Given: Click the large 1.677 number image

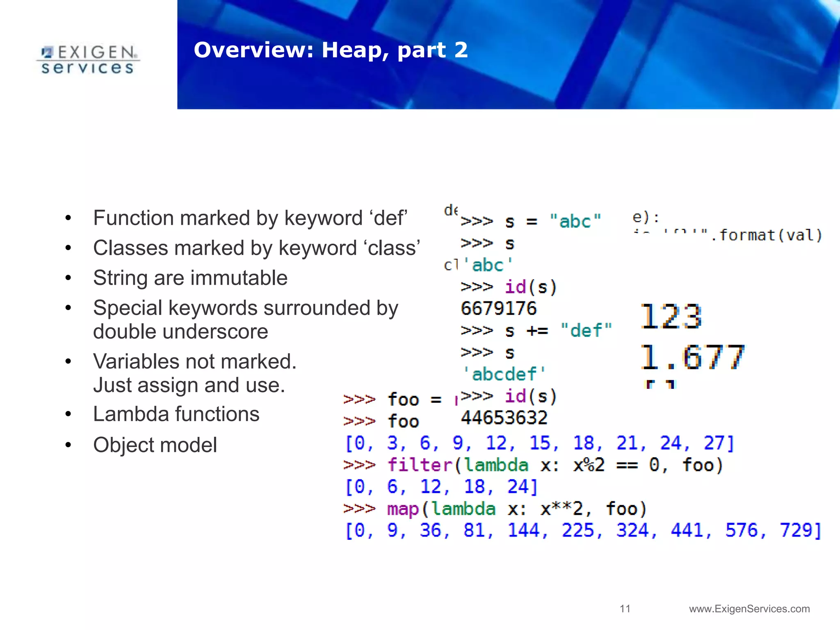Looking at the screenshot, I should (692, 357).
